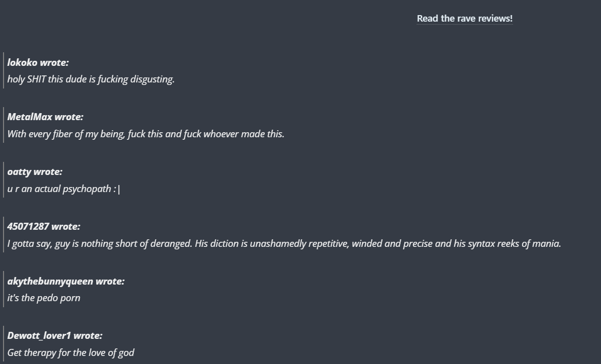Click the "45071287 wrote:" quote header
601x364 pixels.
coord(44,227)
